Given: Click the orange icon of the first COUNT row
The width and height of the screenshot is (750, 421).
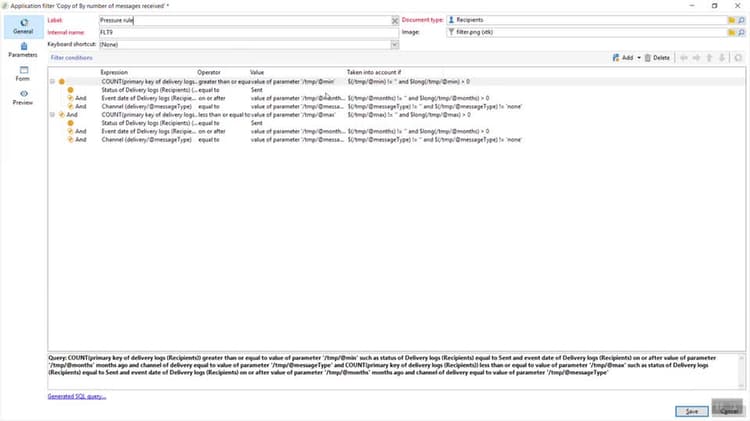Looking at the screenshot, I should point(62,82).
